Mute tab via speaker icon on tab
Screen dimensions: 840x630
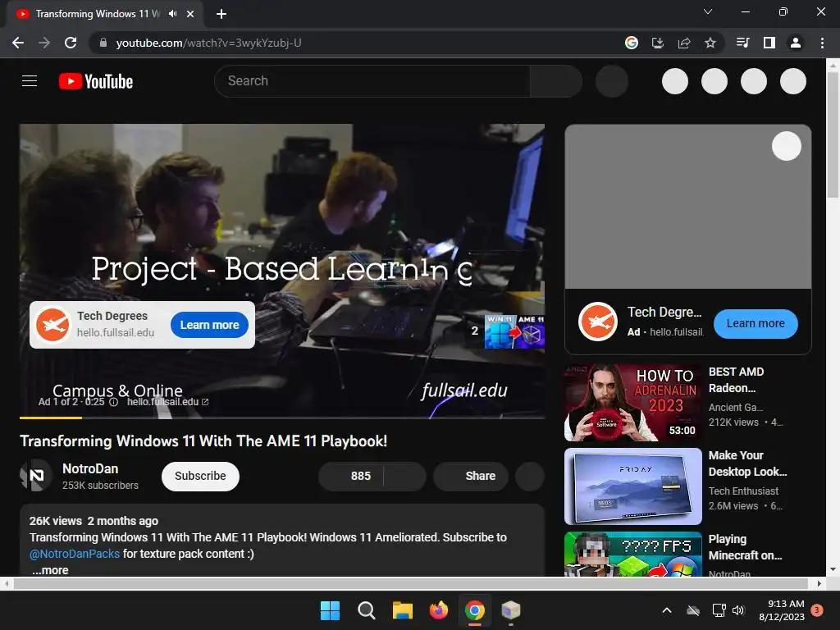coord(172,14)
